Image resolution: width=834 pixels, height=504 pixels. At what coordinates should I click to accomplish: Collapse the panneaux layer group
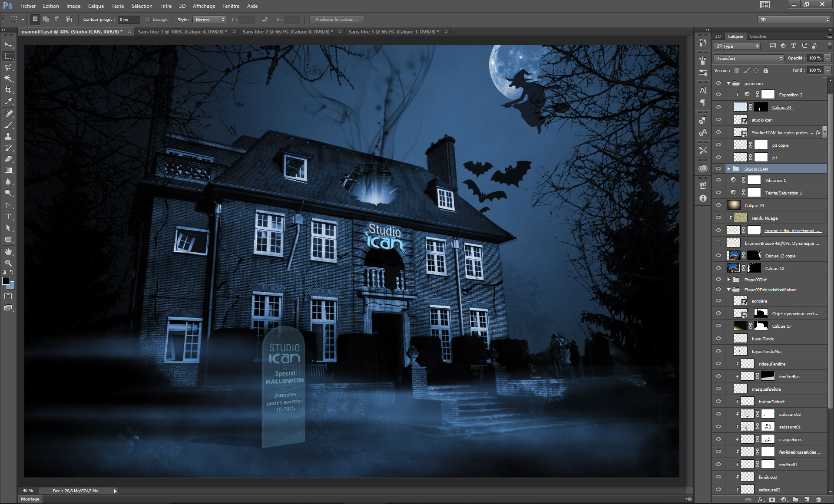729,83
